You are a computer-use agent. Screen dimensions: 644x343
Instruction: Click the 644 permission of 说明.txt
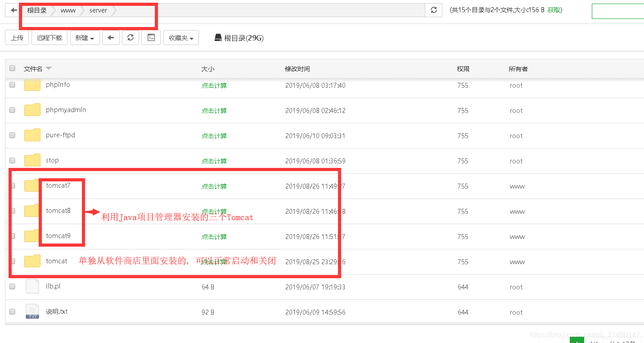coord(463,312)
